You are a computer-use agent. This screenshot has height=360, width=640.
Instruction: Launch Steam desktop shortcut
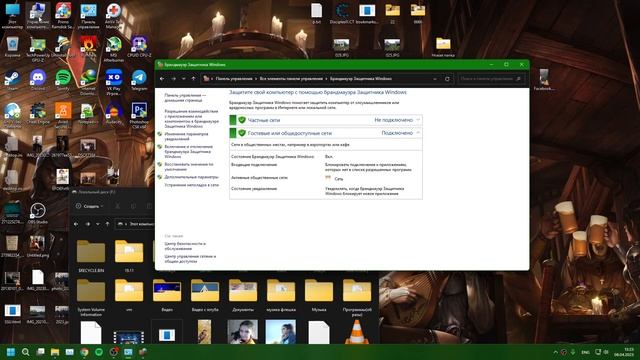click(12, 80)
